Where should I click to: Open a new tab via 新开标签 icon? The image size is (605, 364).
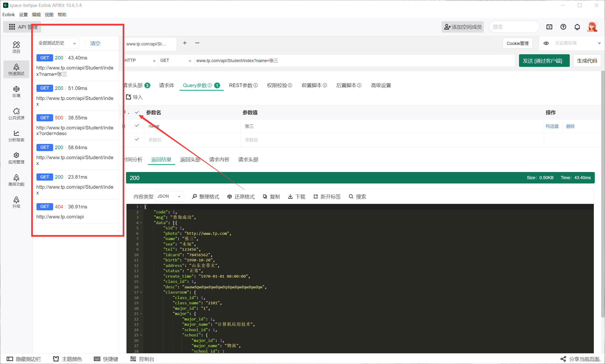pos(316,197)
